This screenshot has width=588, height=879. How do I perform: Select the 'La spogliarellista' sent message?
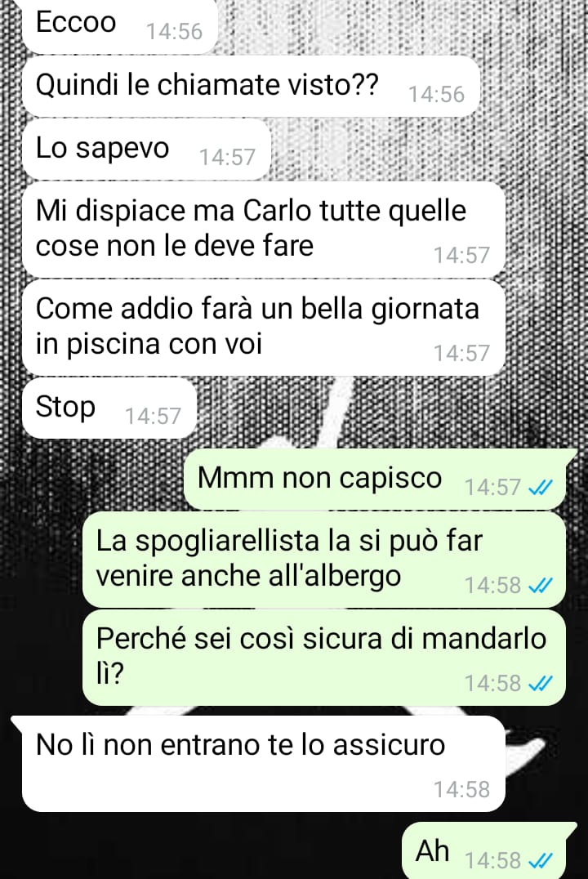point(324,560)
